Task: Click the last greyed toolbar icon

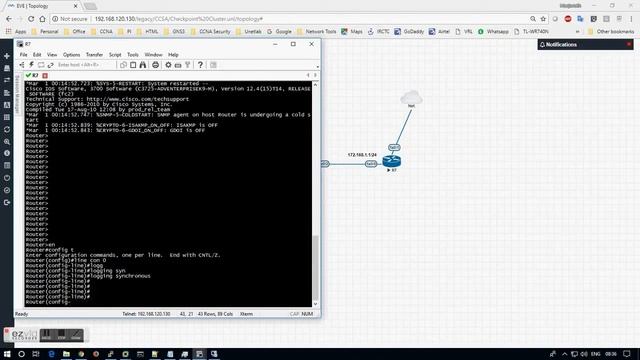Action: pos(213,65)
